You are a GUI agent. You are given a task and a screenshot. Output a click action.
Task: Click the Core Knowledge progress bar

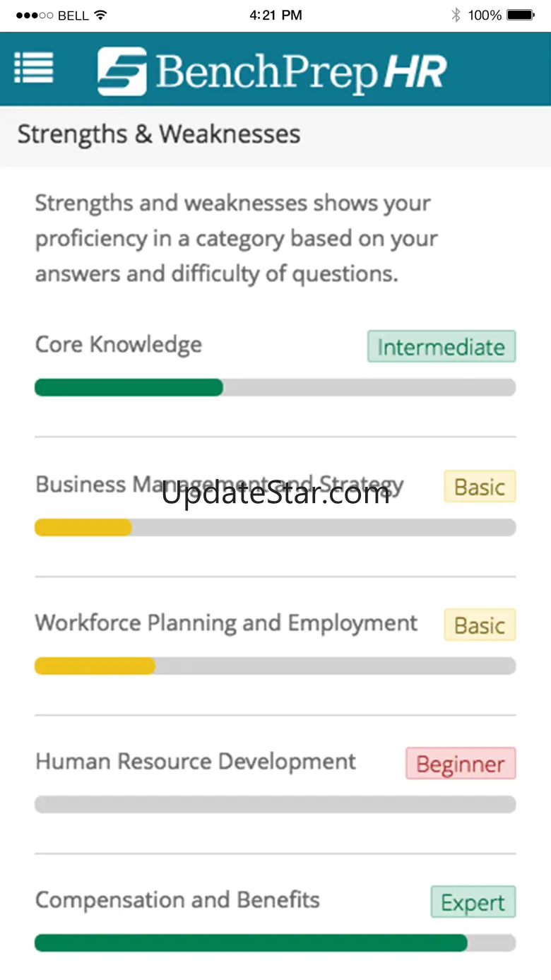click(275, 387)
